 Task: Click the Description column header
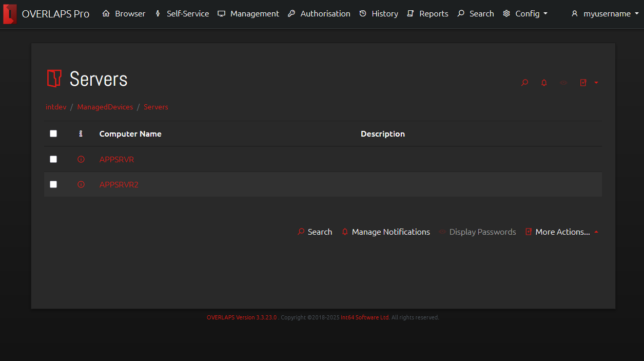coord(383,134)
